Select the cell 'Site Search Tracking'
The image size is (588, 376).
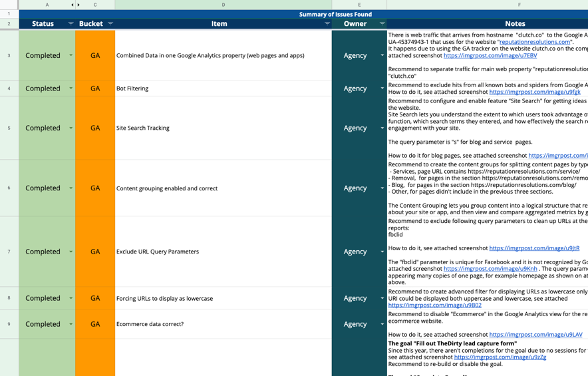[223, 128]
